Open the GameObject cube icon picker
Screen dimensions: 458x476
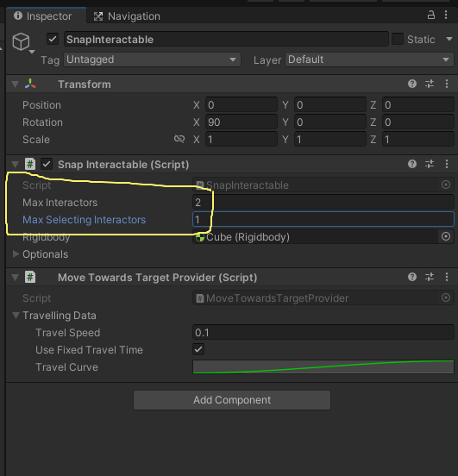coord(22,42)
